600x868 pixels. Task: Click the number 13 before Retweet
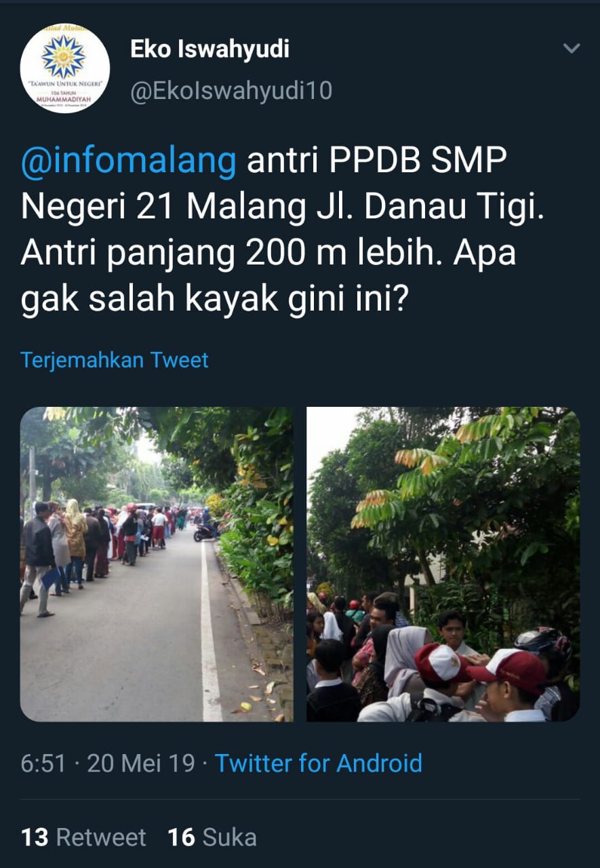(35, 837)
